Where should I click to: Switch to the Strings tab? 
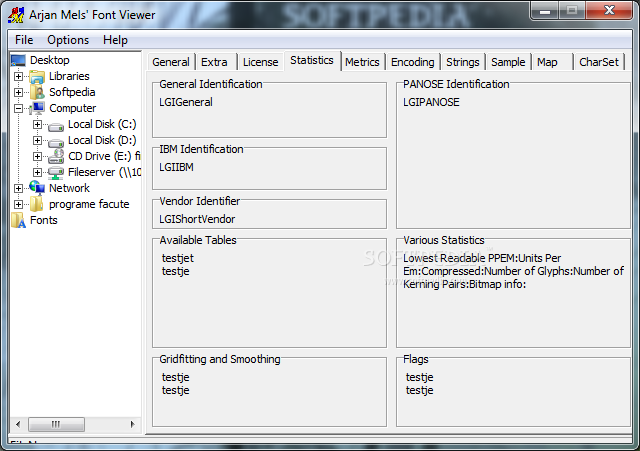[462, 62]
